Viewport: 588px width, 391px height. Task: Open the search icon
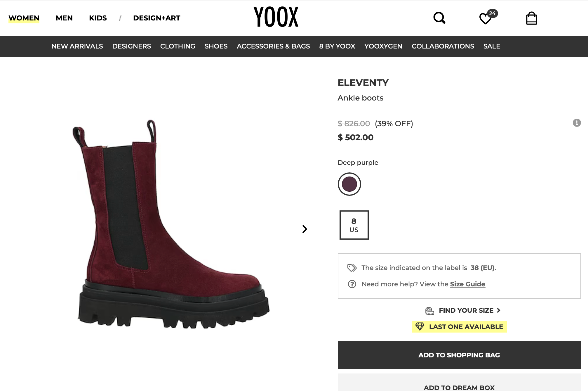click(x=439, y=18)
